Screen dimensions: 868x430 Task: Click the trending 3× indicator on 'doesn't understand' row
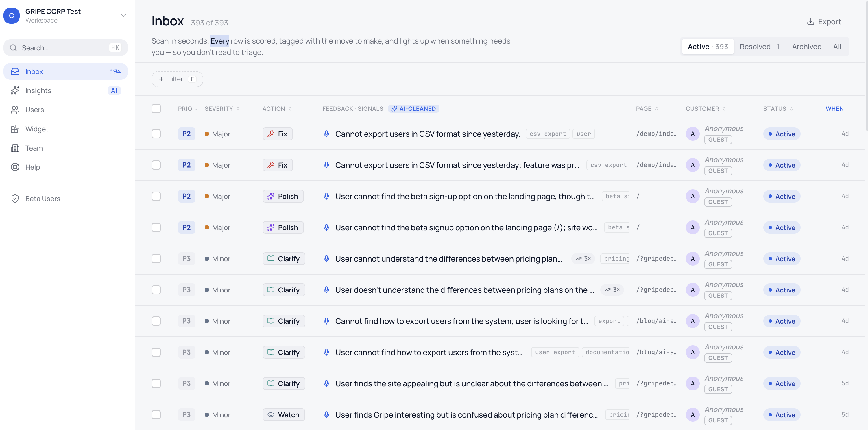point(612,290)
